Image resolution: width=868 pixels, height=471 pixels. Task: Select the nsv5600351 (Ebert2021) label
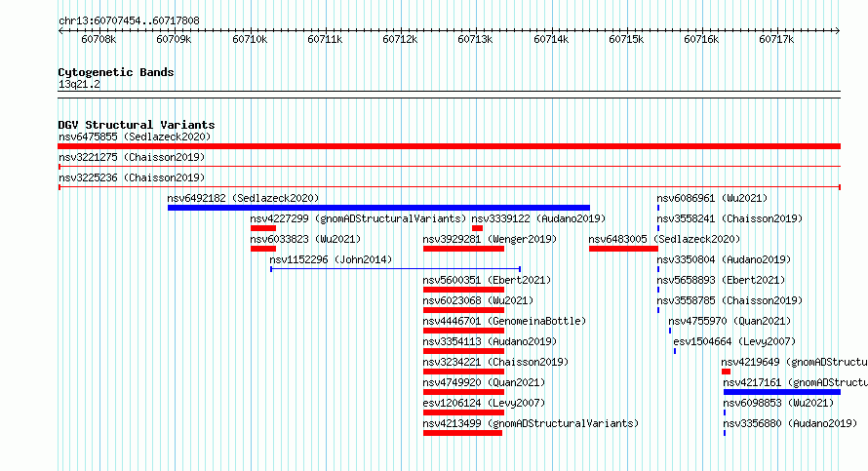[487, 280]
